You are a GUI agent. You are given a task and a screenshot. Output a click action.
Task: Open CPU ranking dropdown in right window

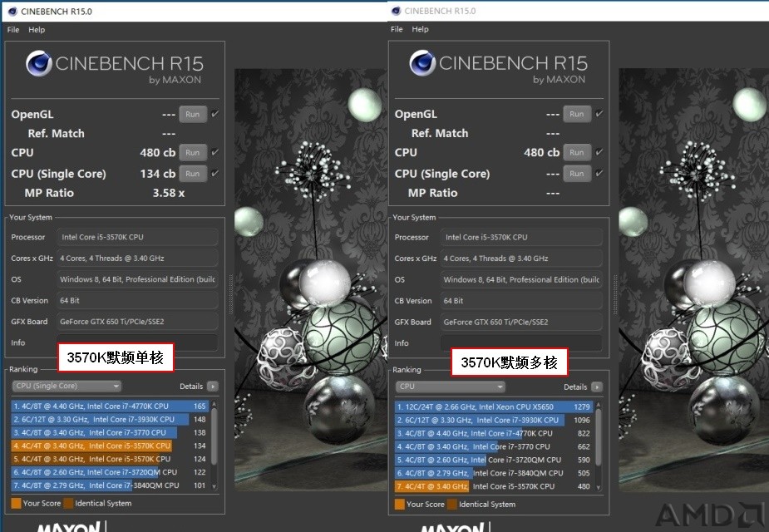click(x=451, y=387)
